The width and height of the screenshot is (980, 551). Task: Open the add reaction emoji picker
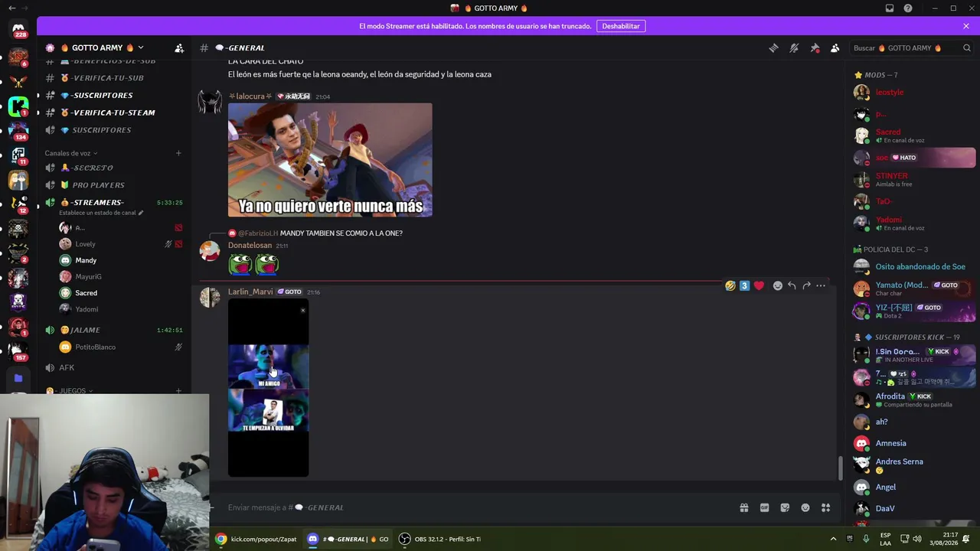coord(778,285)
